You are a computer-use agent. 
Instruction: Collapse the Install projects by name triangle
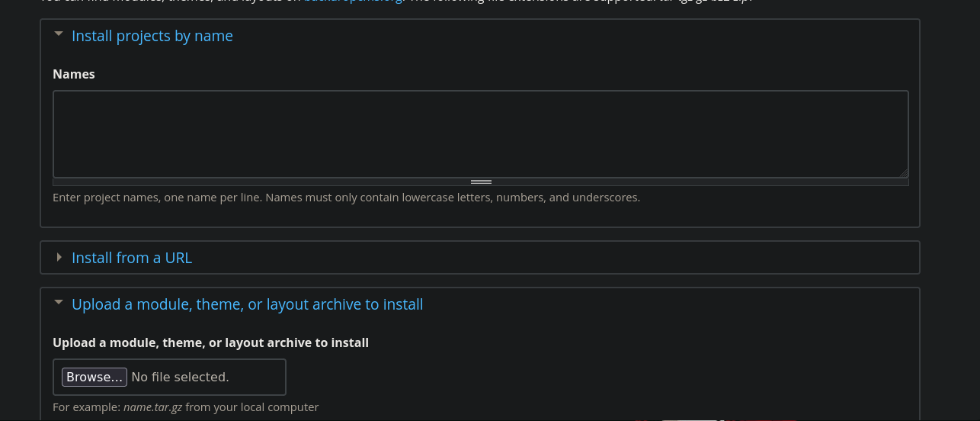coord(59,34)
